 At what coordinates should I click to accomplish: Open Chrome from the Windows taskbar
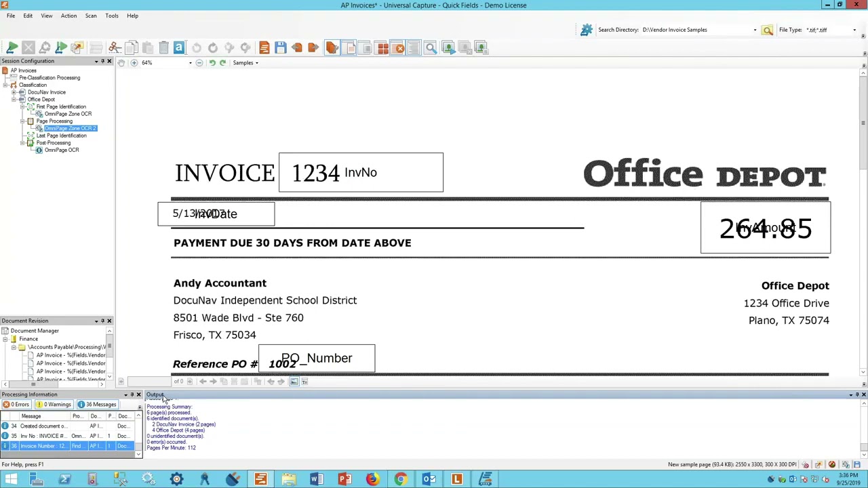point(401,480)
